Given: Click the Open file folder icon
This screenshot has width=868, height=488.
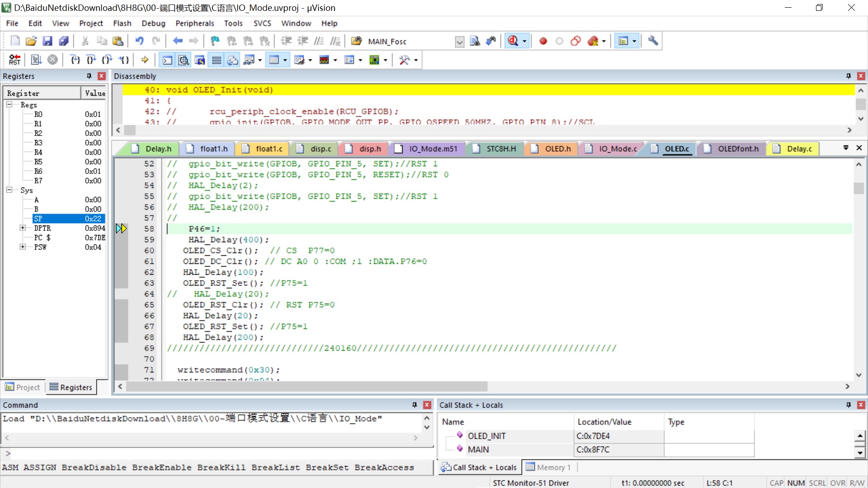Looking at the screenshot, I should click(31, 41).
